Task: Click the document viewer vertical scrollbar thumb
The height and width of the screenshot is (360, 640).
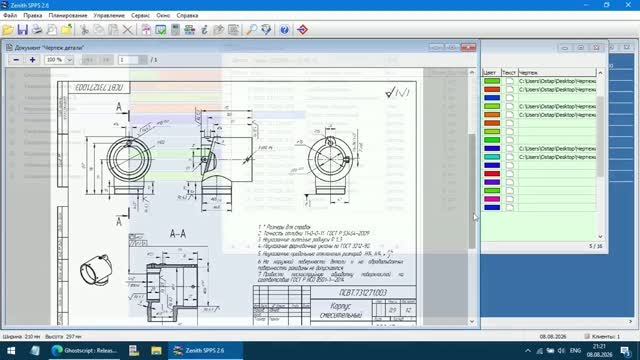Action: [472, 191]
